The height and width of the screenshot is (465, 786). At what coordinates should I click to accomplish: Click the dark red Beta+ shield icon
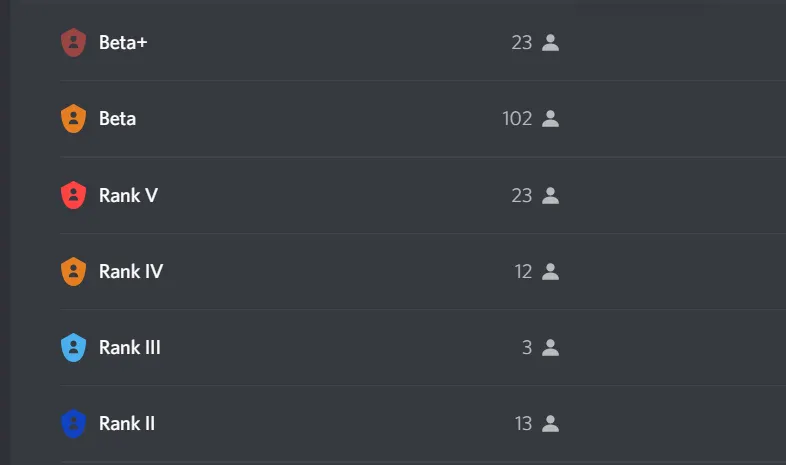73,43
